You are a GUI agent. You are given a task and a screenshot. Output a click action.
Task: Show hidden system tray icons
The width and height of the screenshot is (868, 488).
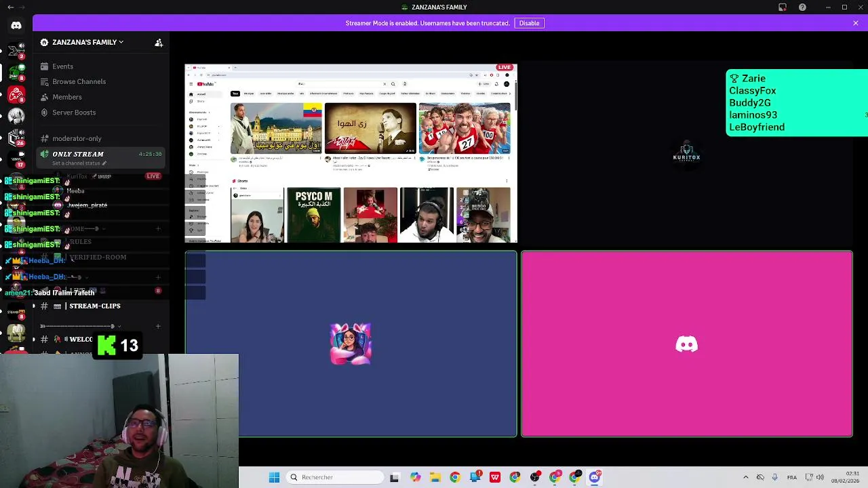pos(746,477)
